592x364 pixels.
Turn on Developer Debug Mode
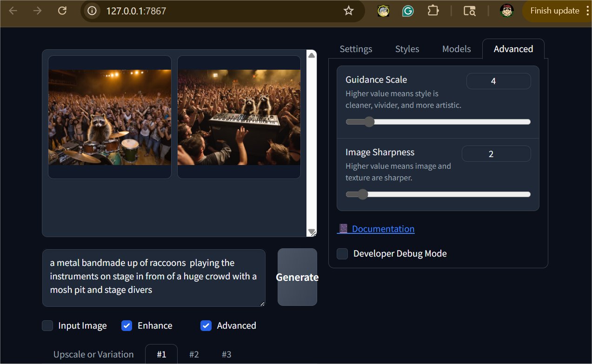pos(342,253)
